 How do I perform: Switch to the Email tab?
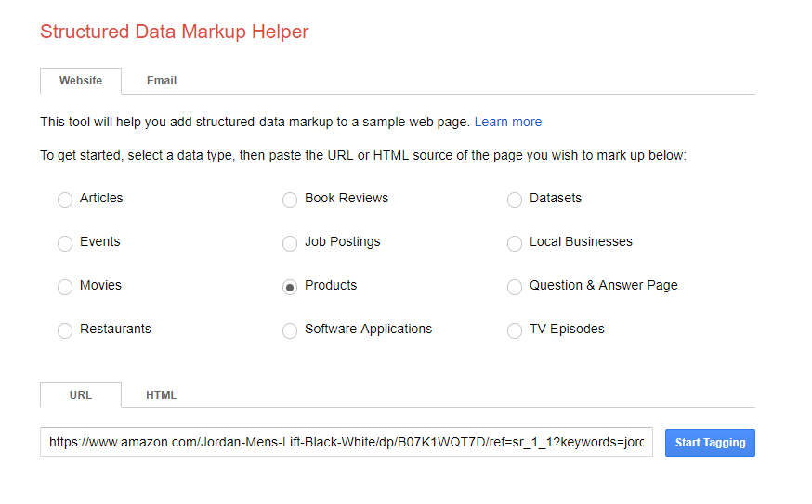[162, 81]
